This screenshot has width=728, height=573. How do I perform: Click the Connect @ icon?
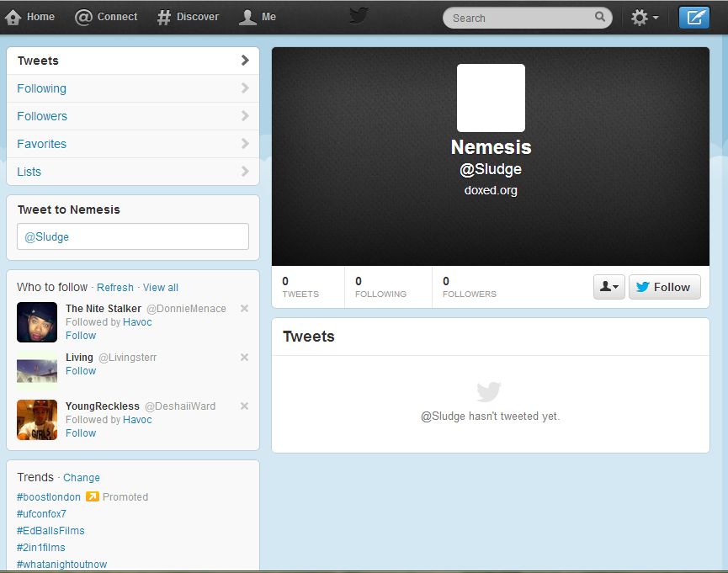(x=83, y=17)
